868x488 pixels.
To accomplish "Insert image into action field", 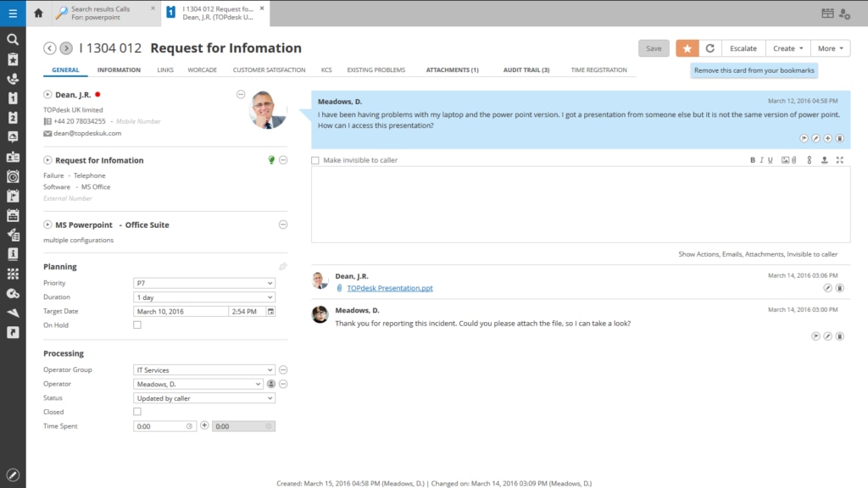I will coord(785,160).
